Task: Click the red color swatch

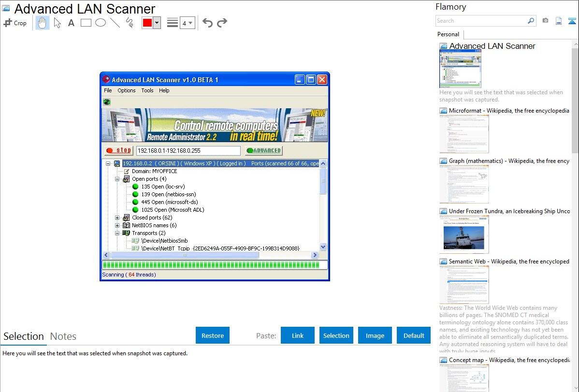Action: pyautogui.click(x=147, y=23)
